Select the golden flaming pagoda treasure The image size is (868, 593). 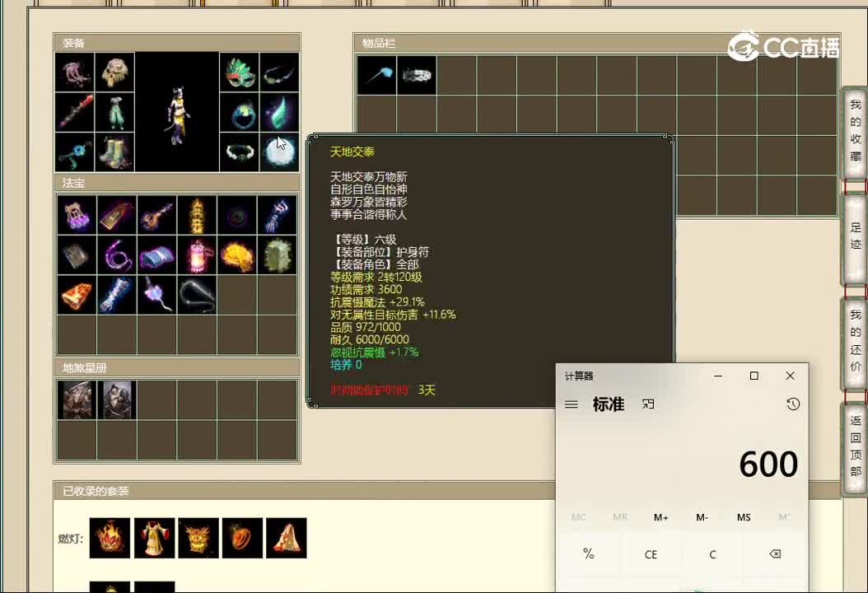tap(197, 215)
